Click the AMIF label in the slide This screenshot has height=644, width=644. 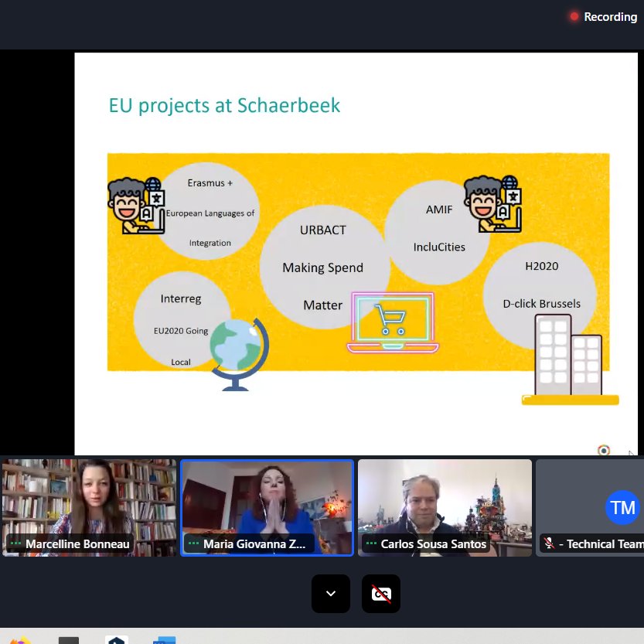click(439, 210)
